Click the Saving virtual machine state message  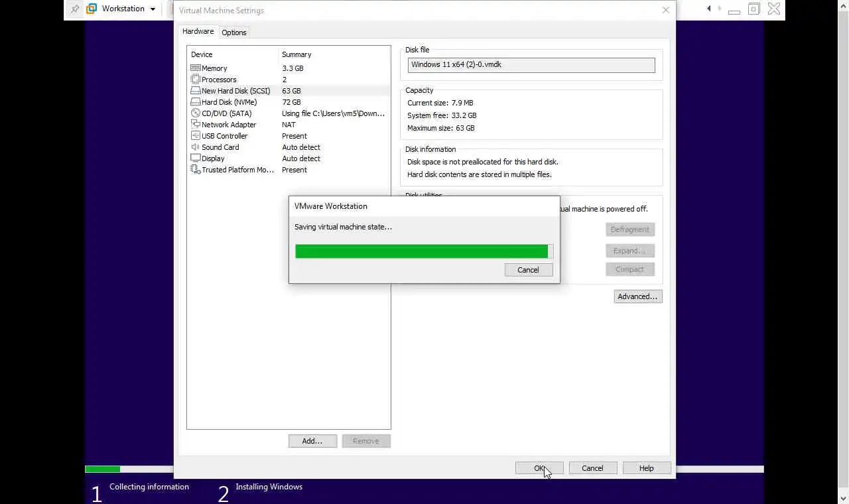pyautogui.click(x=343, y=227)
